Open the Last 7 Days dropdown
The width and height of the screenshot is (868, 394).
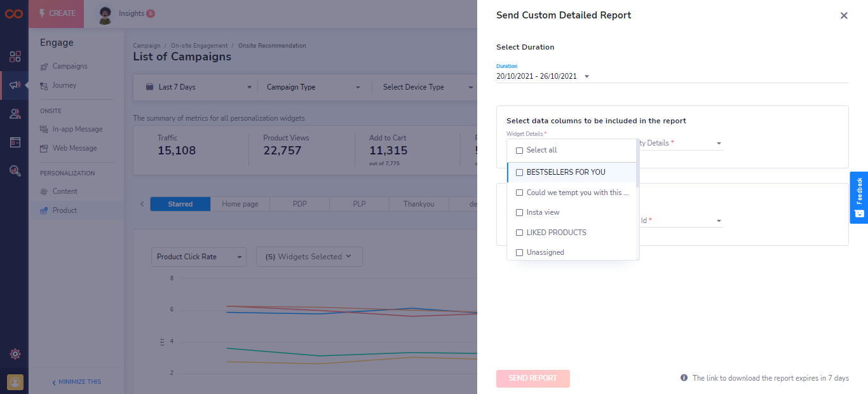pos(199,87)
